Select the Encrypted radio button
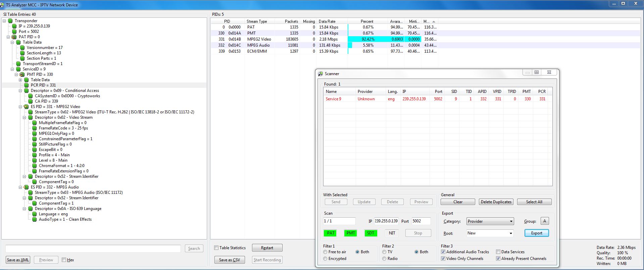The image size is (644, 270). (325, 259)
